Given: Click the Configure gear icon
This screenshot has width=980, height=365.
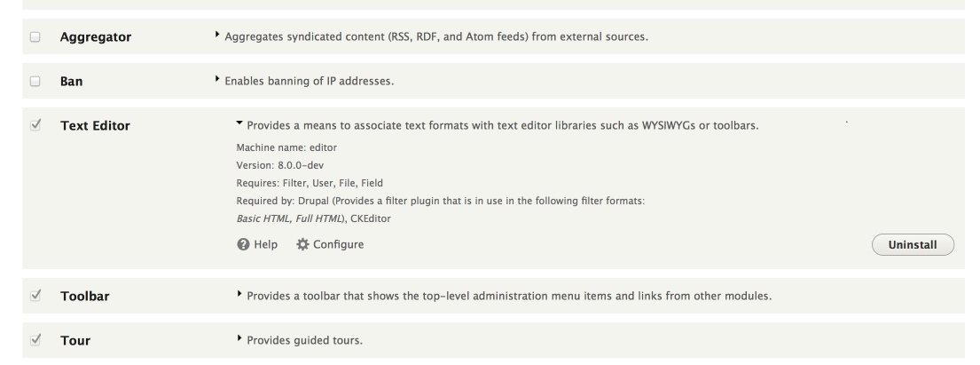Looking at the screenshot, I should 302,244.
